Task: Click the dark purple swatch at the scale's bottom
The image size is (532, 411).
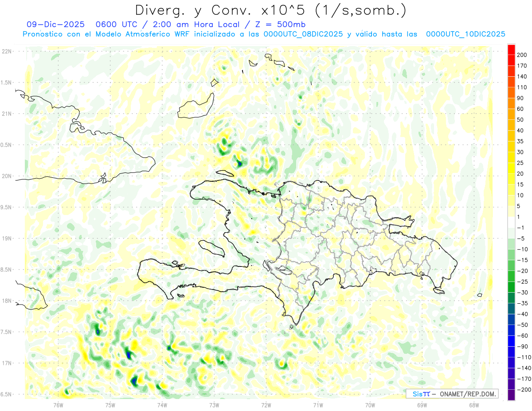Action: click(511, 395)
